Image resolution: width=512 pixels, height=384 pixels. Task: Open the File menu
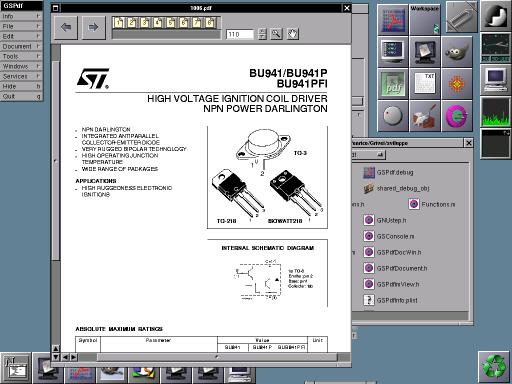pos(21,26)
